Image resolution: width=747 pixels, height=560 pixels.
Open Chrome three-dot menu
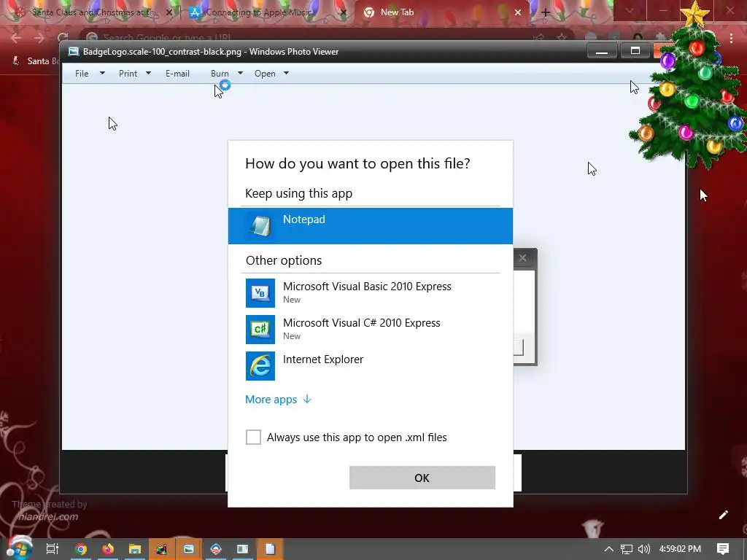pyautogui.click(x=731, y=38)
